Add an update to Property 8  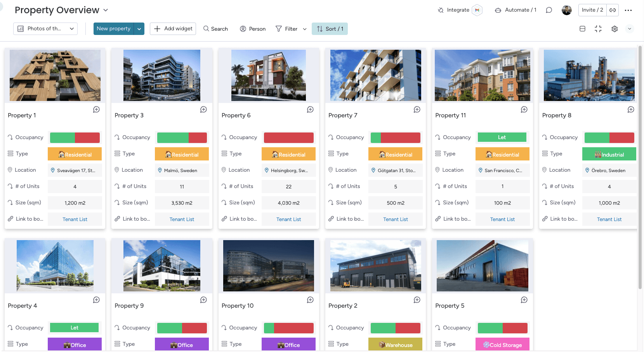(631, 110)
